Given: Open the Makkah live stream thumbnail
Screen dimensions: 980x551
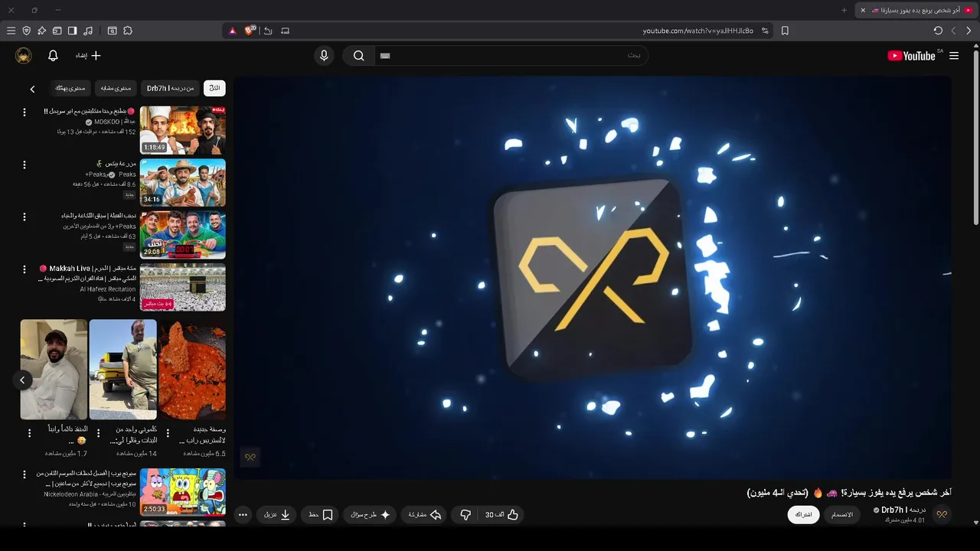Looking at the screenshot, I should point(183,287).
